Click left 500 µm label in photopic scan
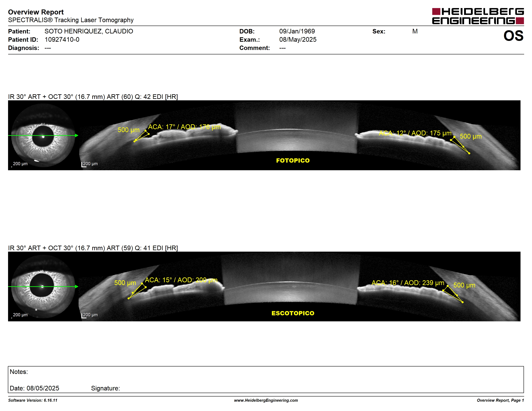The width and height of the screenshot is (532, 411). (x=128, y=130)
